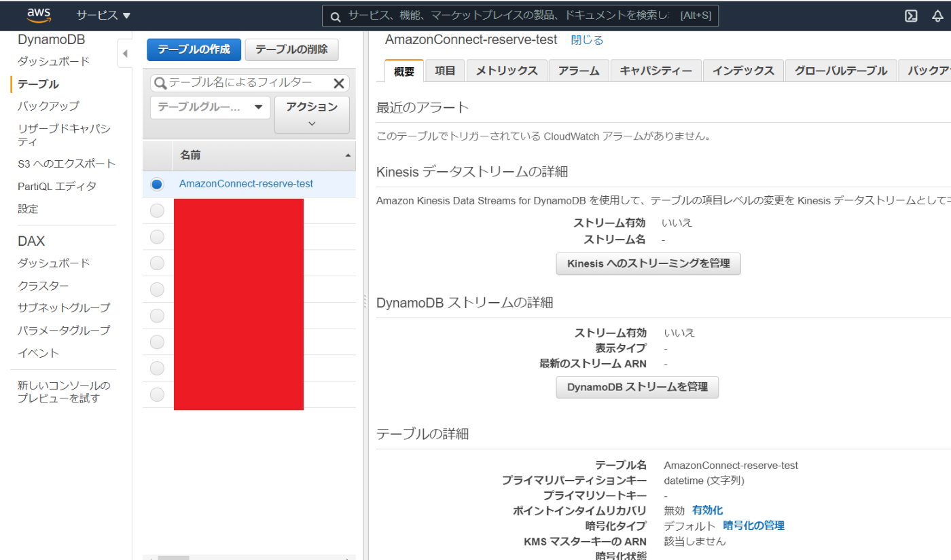
Task: Open パラメータグループ in sidebar
Action: point(64,331)
